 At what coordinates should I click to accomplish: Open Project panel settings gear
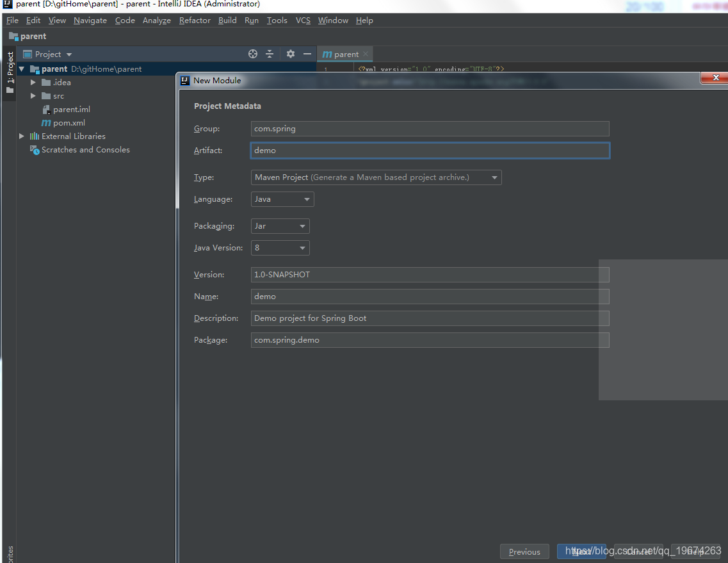click(x=291, y=54)
